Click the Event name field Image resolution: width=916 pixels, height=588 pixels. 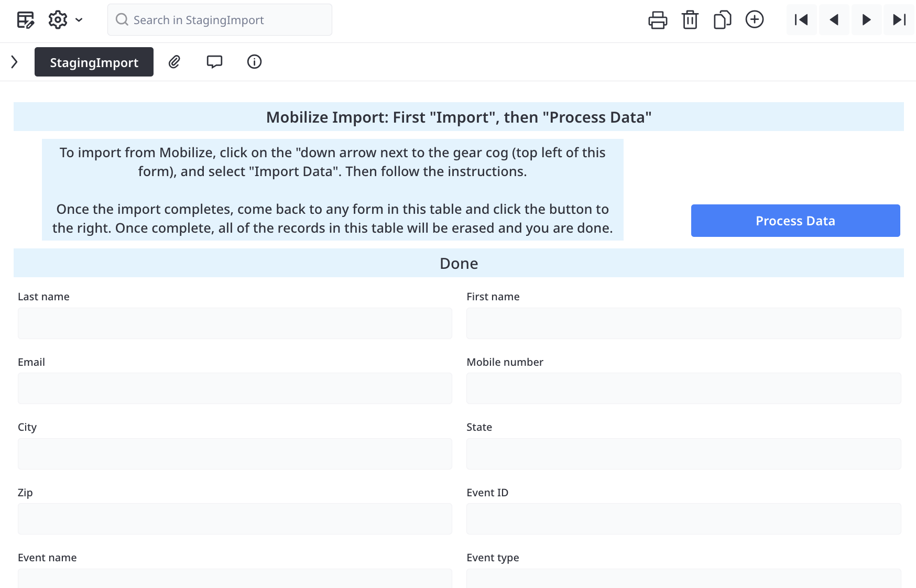[x=235, y=579]
